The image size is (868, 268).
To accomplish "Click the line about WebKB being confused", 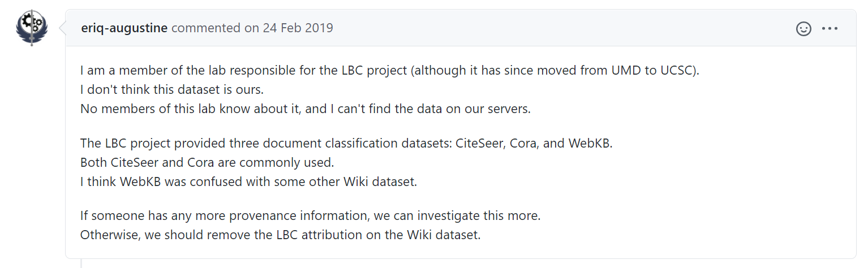I will (248, 182).
